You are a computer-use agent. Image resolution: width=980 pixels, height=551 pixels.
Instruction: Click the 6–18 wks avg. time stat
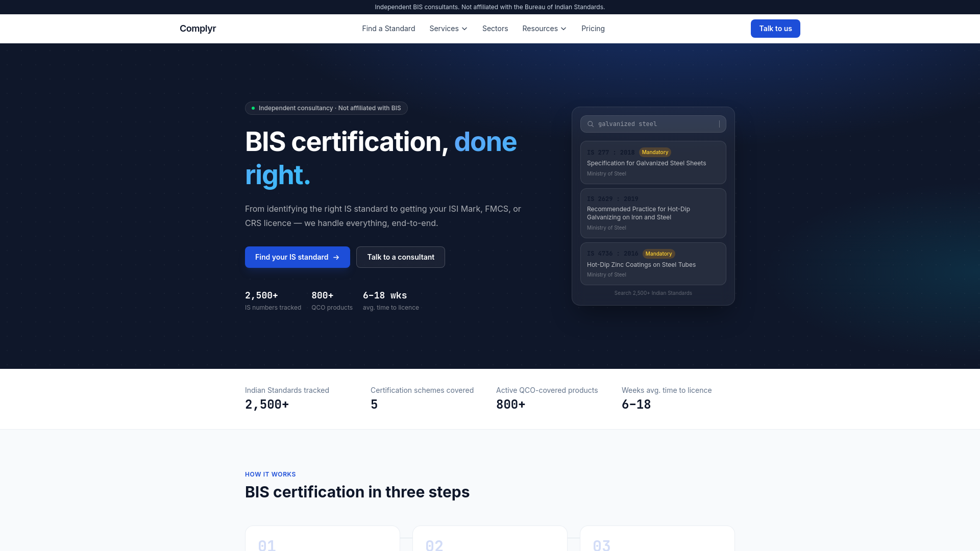(x=391, y=300)
